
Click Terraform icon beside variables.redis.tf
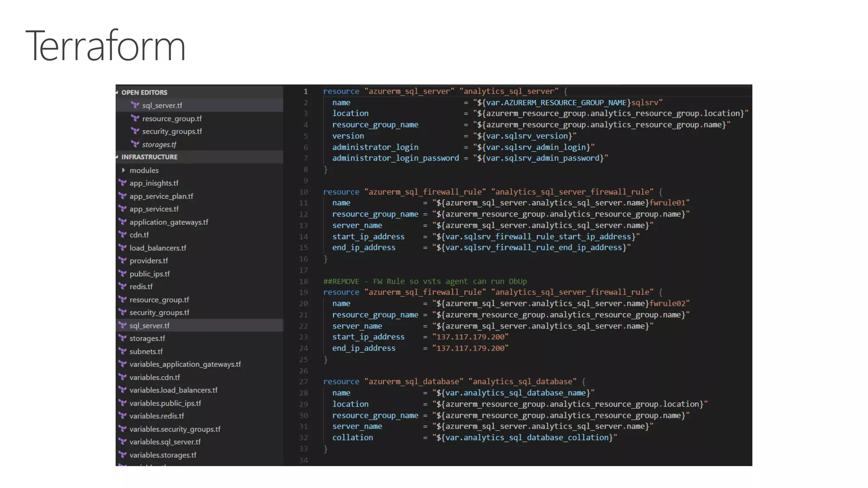[122, 416]
